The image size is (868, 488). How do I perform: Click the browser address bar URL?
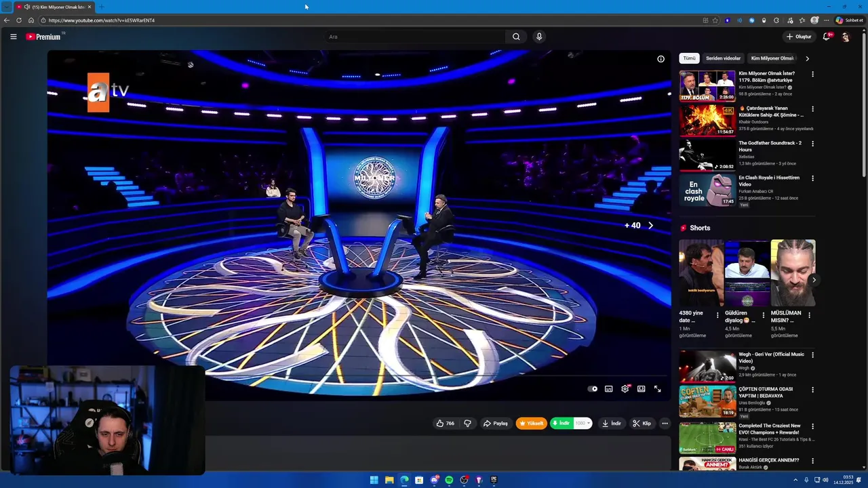pyautogui.click(x=102, y=20)
